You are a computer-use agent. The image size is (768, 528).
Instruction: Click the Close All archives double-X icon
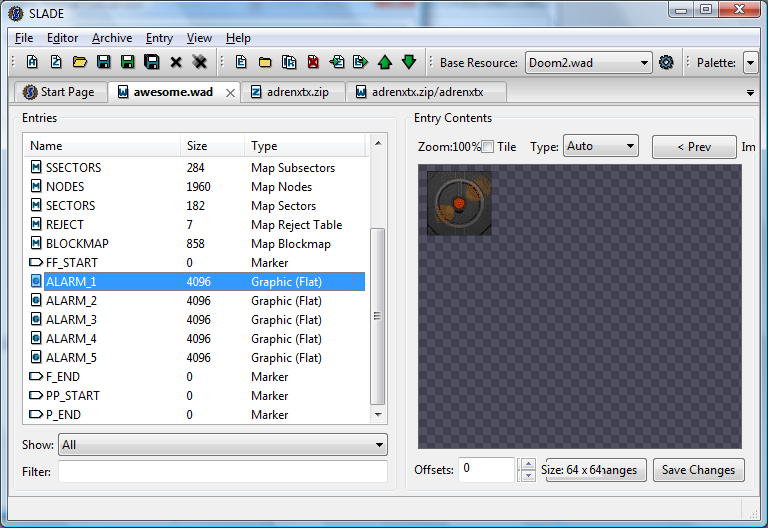tap(199, 62)
